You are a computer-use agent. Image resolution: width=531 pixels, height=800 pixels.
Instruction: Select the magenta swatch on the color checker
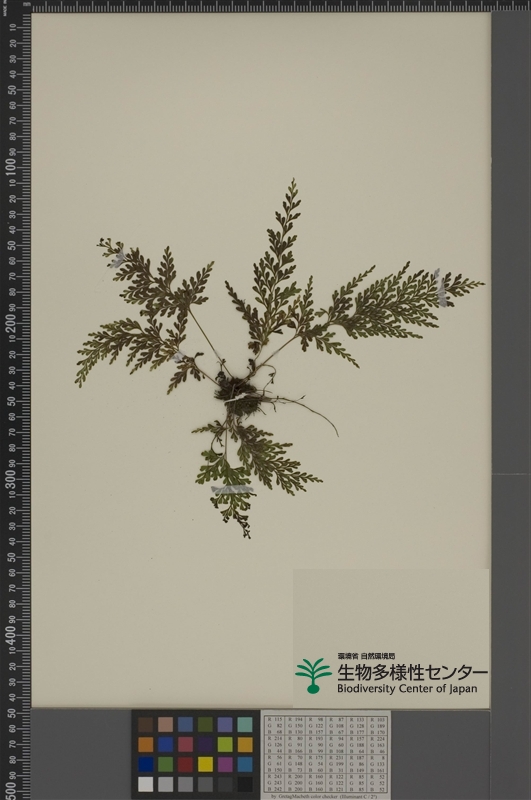[x=225, y=764]
